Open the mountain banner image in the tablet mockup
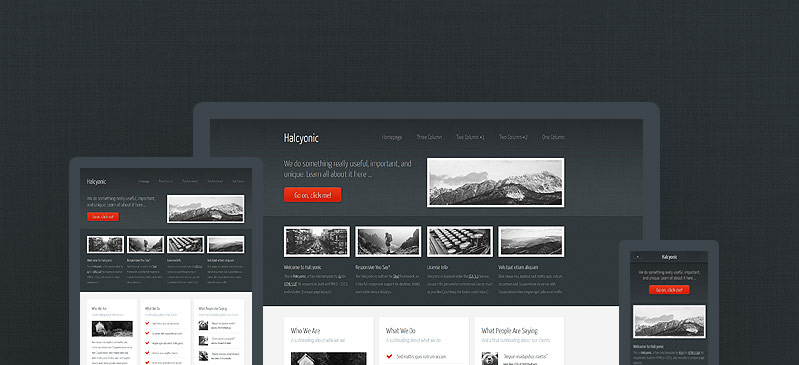 (206, 209)
